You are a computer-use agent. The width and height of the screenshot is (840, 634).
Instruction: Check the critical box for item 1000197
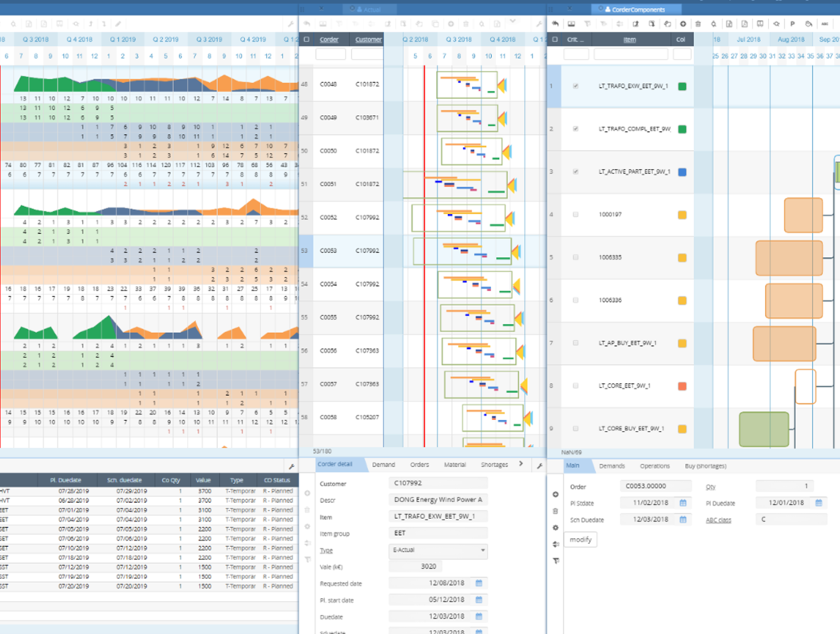pos(576,215)
